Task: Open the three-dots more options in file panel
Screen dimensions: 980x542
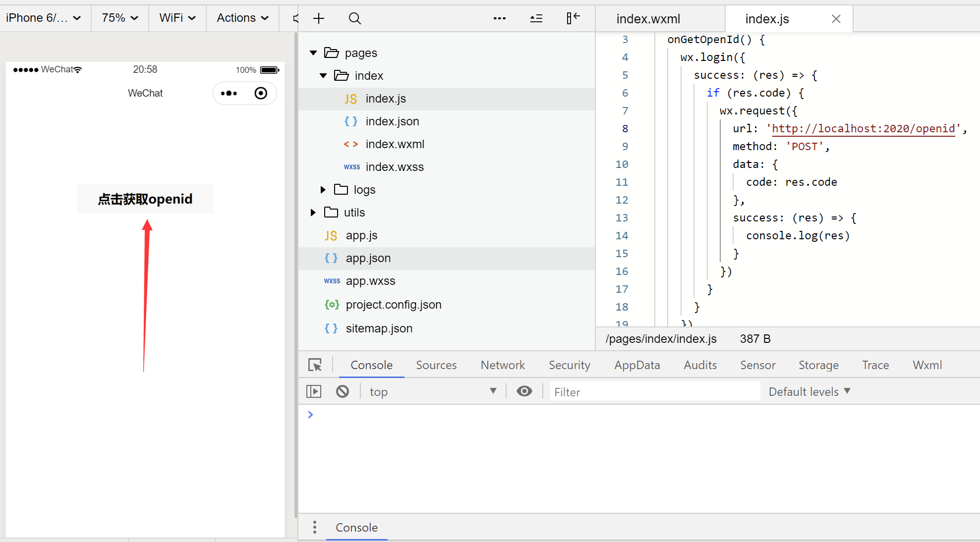Action: 499,18
